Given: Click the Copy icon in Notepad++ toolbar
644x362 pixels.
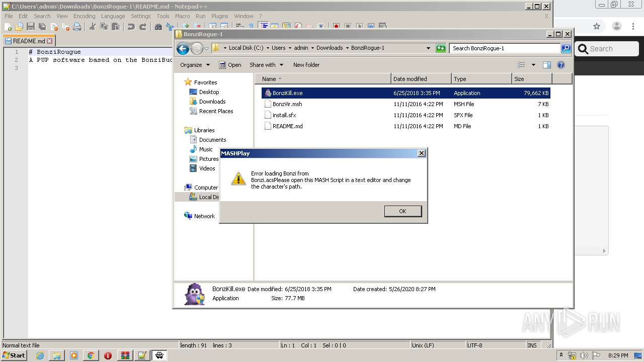Looking at the screenshot, I should click(x=104, y=27).
